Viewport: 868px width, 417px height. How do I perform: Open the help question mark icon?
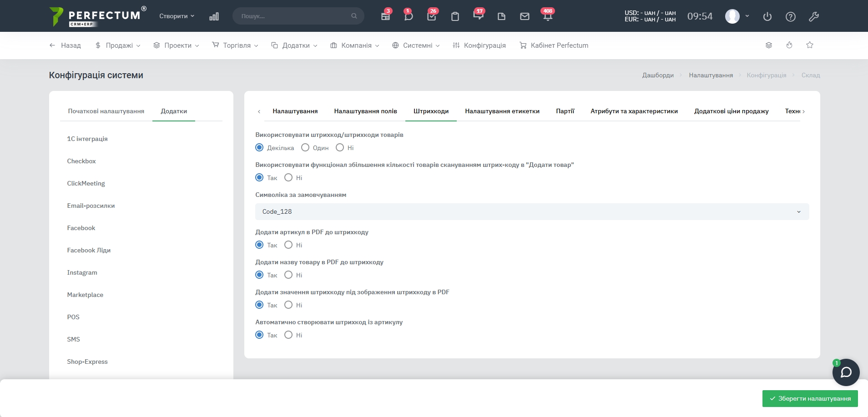791,17
